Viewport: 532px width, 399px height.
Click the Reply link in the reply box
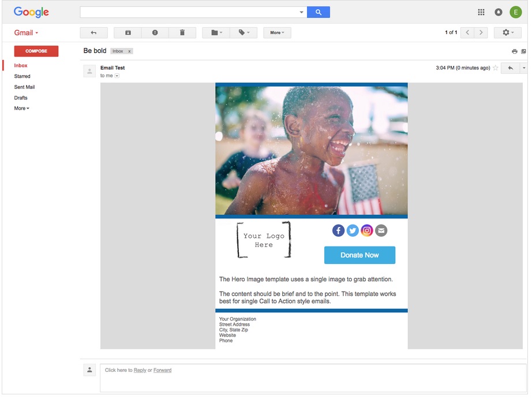140,370
